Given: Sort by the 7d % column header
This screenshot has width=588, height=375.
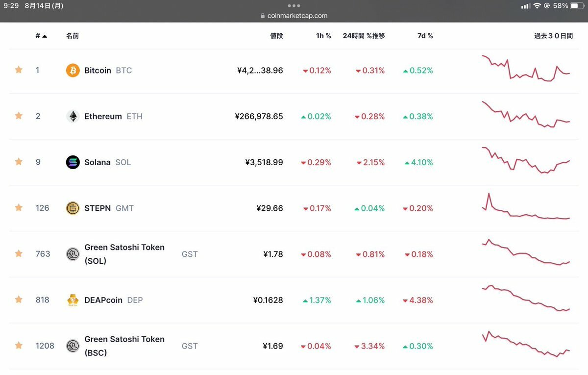Looking at the screenshot, I should click(425, 36).
